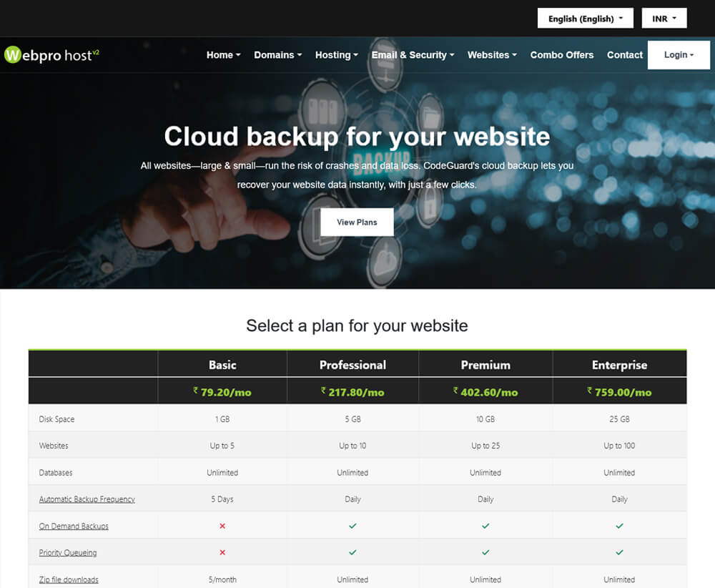Click red cross for Basic Priority Queueing
Image resolution: width=715 pixels, height=588 pixels.
tap(222, 552)
